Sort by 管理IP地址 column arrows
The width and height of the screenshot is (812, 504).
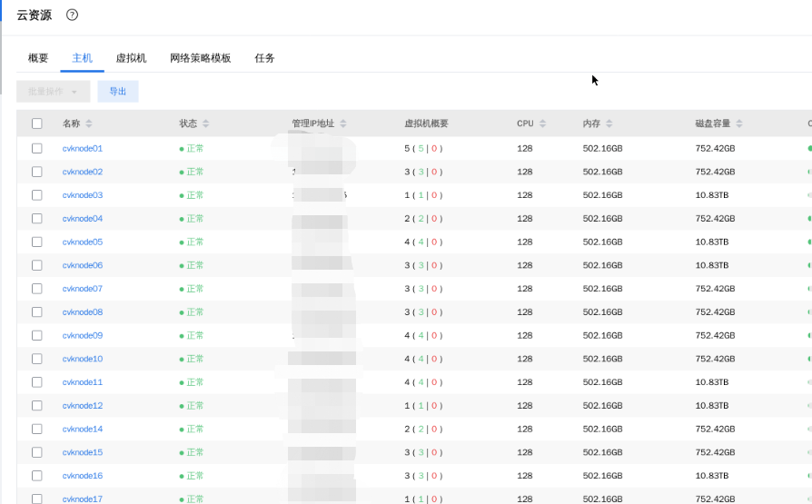click(342, 124)
